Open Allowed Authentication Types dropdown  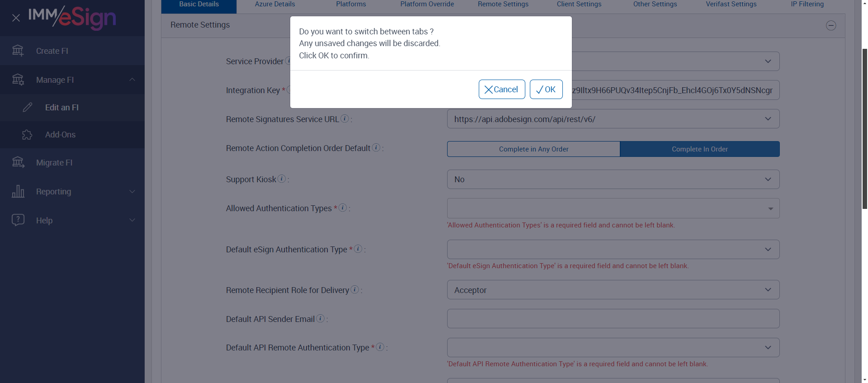[613, 208]
